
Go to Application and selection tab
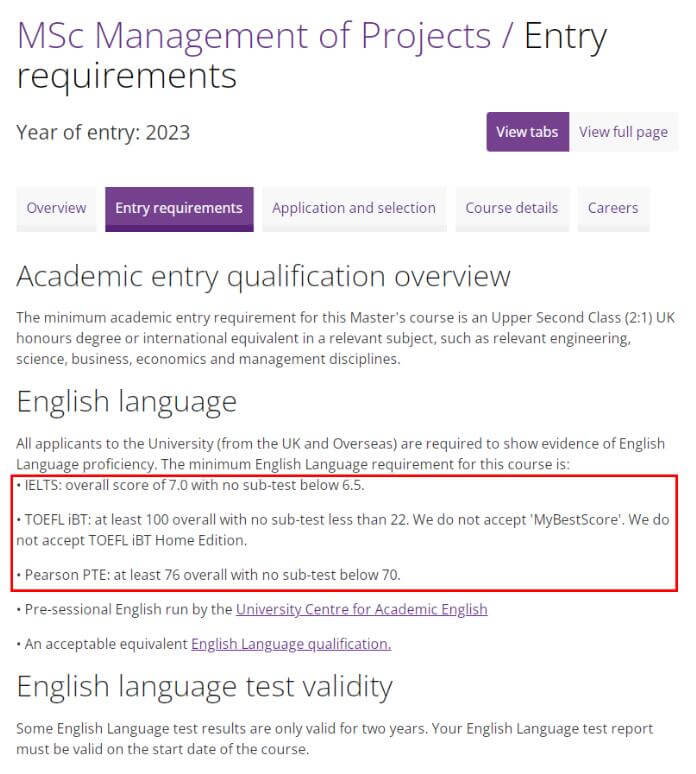point(354,208)
